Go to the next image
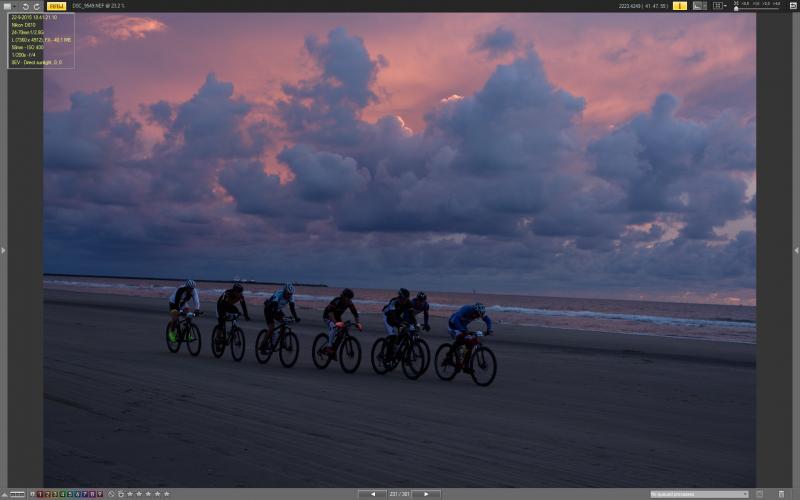This screenshot has height=500, width=800. [x=426, y=494]
